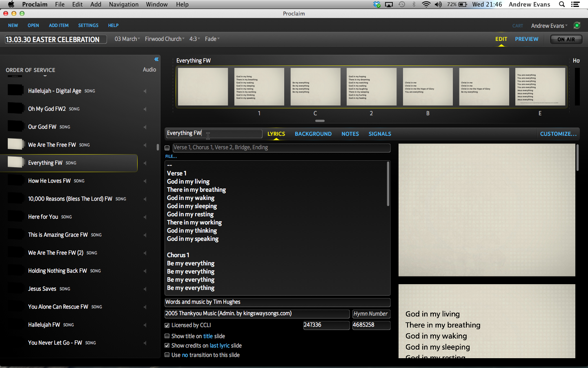
Task: Click audio speaker icon for Hallelujah FW
Action: [x=145, y=325]
